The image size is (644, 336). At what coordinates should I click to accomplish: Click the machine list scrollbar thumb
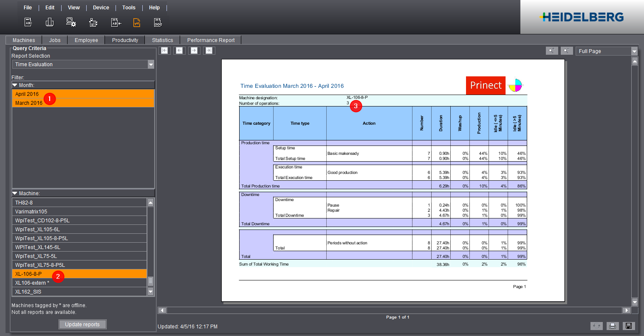tap(150, 281)
